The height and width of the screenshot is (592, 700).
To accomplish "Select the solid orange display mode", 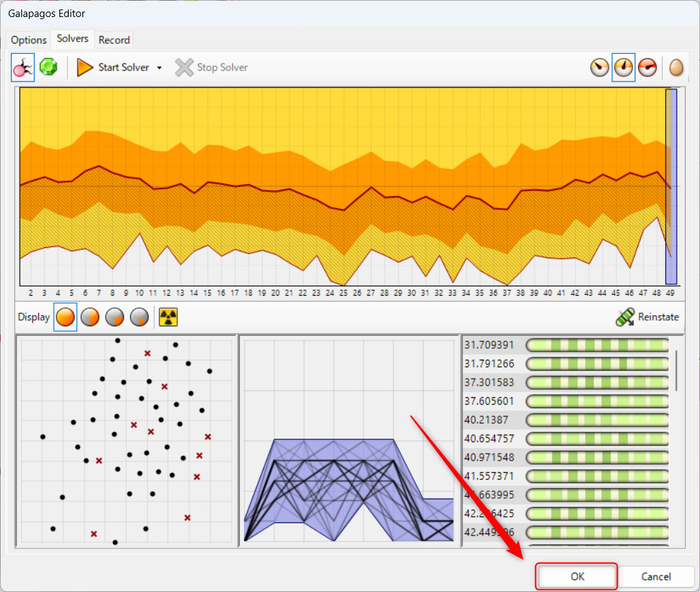I will click(x=66, y=316).
